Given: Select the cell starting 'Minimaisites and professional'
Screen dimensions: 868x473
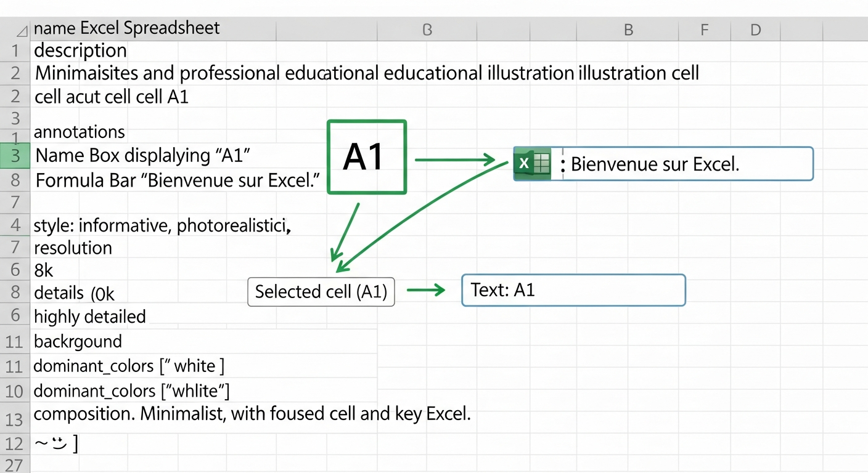Looking at the screenshot, I should coord(367,73).
